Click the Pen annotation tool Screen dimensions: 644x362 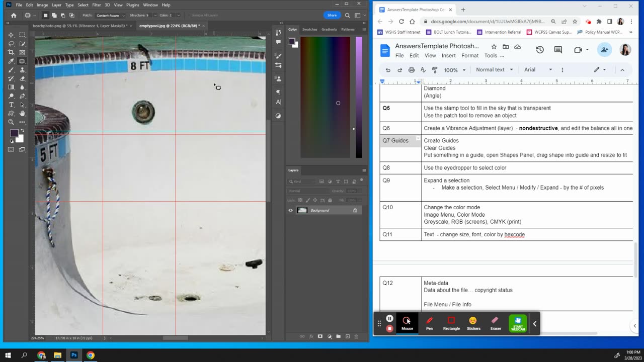point(429,323)
